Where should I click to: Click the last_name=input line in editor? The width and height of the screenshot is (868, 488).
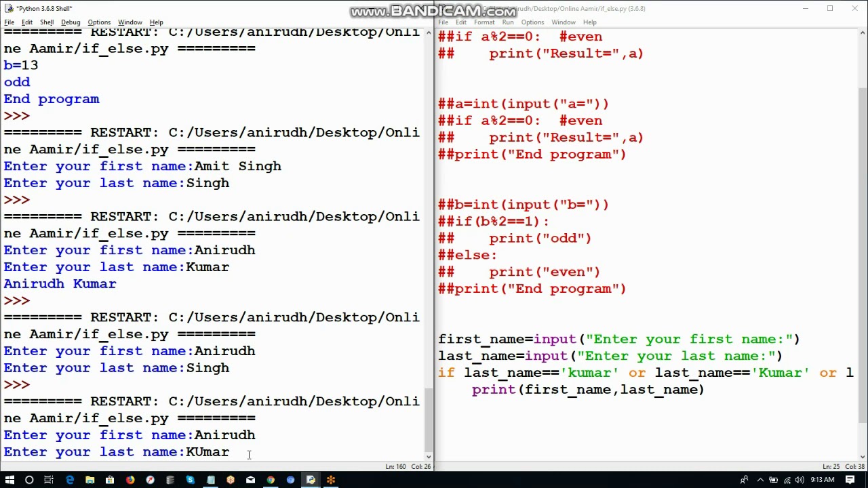610,356
